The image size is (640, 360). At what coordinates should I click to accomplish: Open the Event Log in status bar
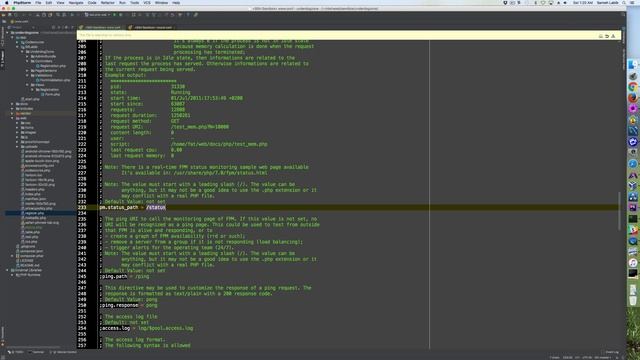(611, 352)
